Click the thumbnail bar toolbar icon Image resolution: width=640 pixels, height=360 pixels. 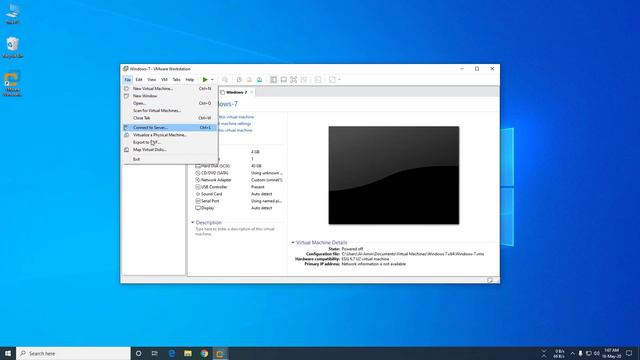(284, 80)
